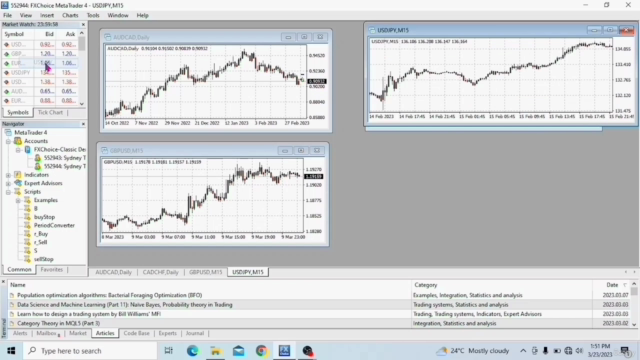640x360 pixels.
Task: Click the Expert Advisors icon
Action: 18,183
